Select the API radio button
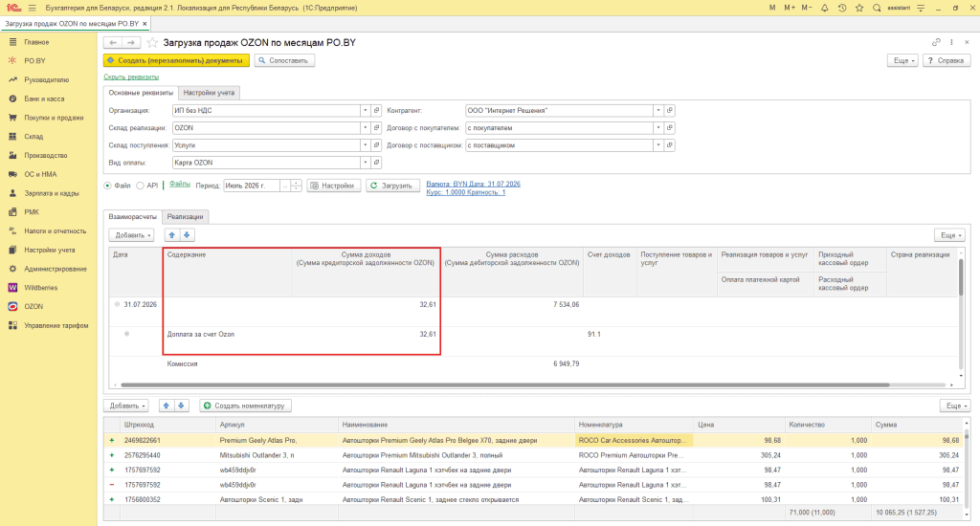The width and height of the screenshot is (980, 526). tap(140, 186)
